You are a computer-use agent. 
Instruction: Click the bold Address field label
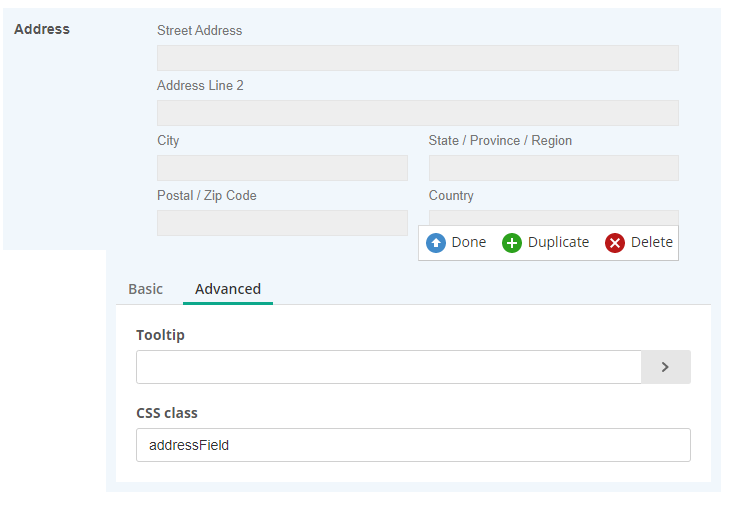(x=42, y=29)
